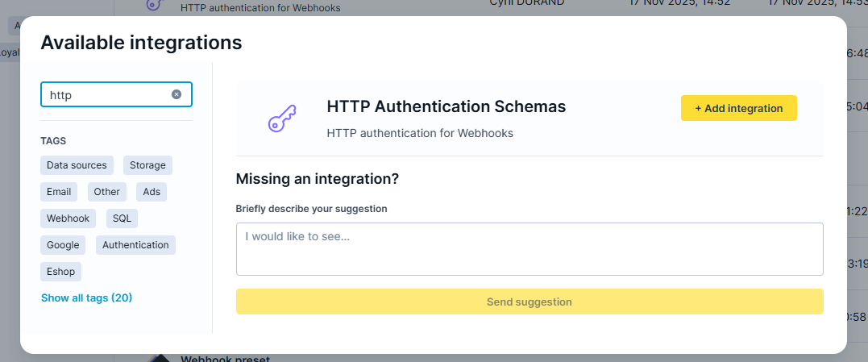868x362 pixels.
Task: Click the HTTP authentication for Webhooks description
Action: [420, 133]
